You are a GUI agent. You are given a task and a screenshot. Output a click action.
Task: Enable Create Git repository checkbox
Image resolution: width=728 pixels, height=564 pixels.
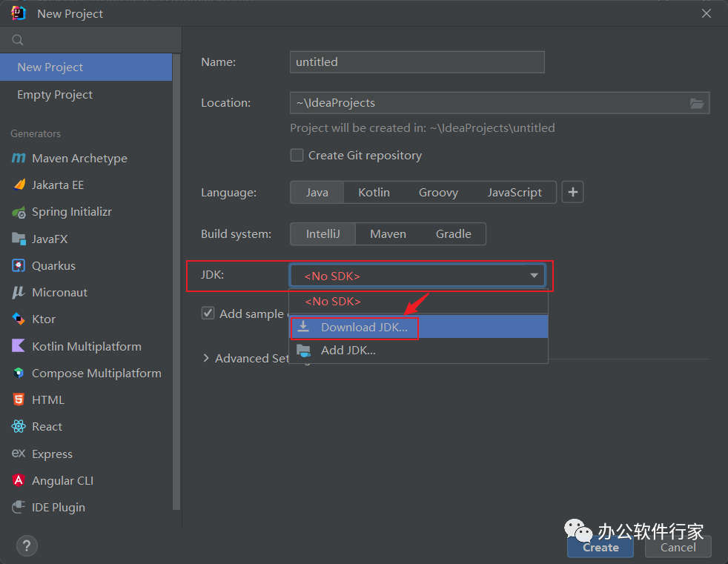[297, 156]
